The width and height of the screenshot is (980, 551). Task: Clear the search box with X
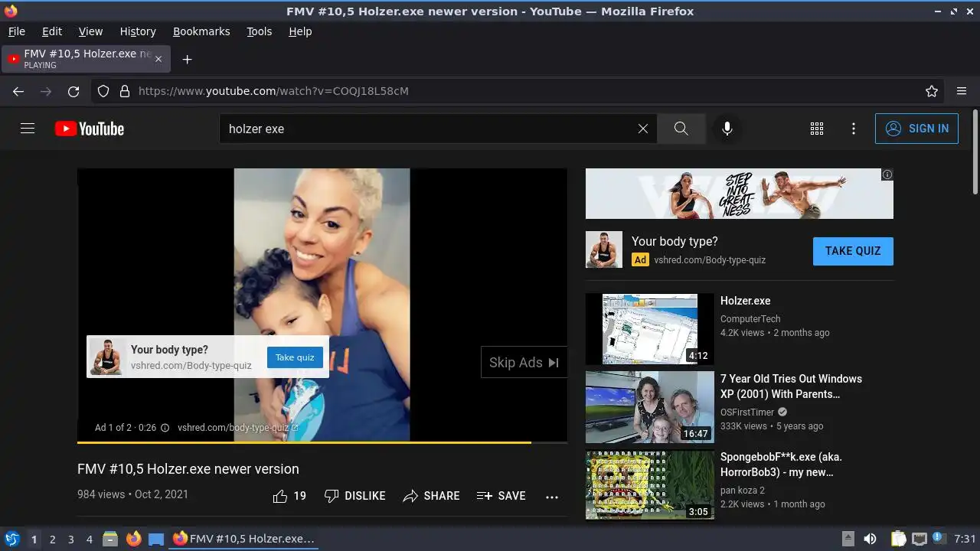point(643,129)
